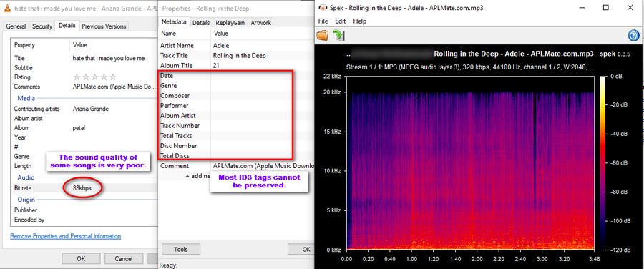The width and height of the screenshot is (644, 269).
Task: Open Previous Versions tab
Action: point(104,26)
